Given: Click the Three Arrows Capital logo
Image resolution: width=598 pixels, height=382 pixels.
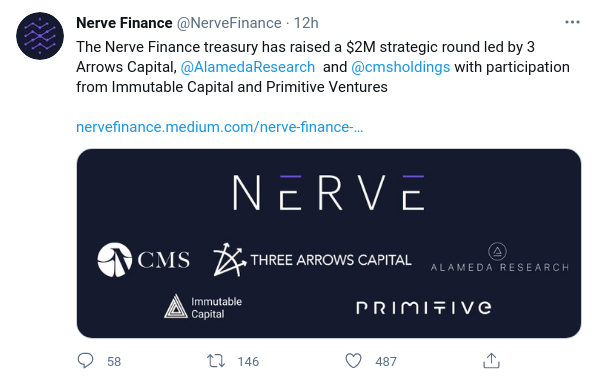Looking at the screenshot, I should [x=312, y=260].
